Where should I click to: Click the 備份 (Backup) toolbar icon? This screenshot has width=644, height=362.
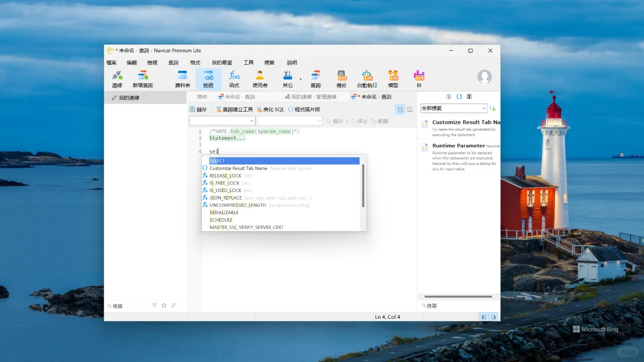pos(342,79)
